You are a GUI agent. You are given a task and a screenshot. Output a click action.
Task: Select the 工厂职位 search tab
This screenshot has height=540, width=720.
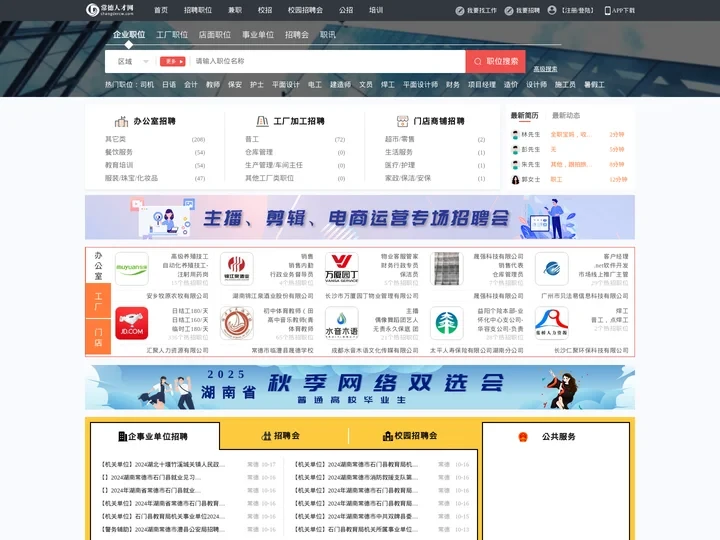172,34
